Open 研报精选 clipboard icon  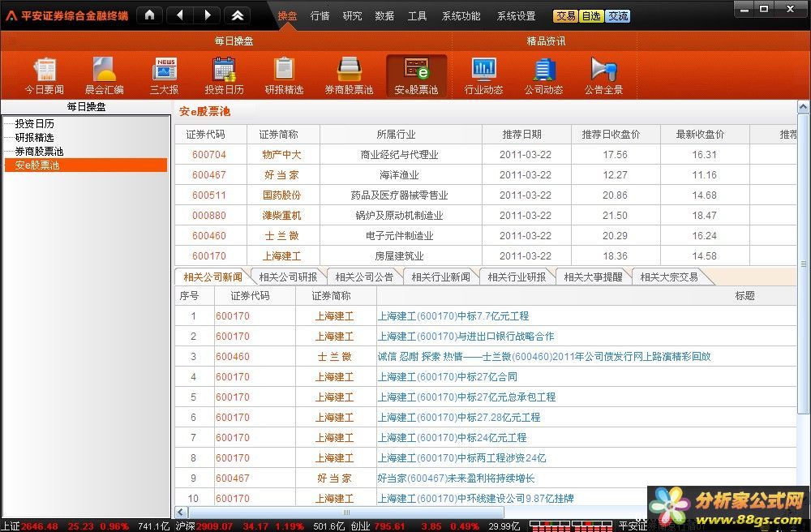point(284,76)
